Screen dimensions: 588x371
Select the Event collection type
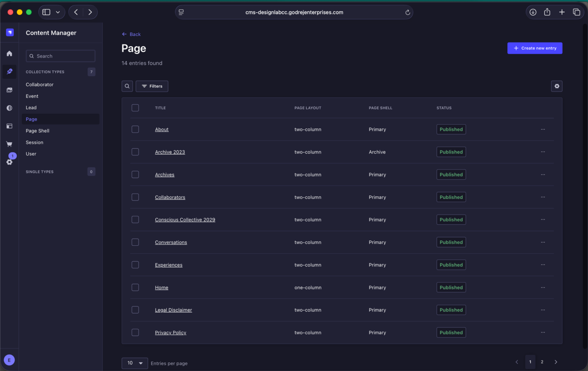tap(32, 96)
